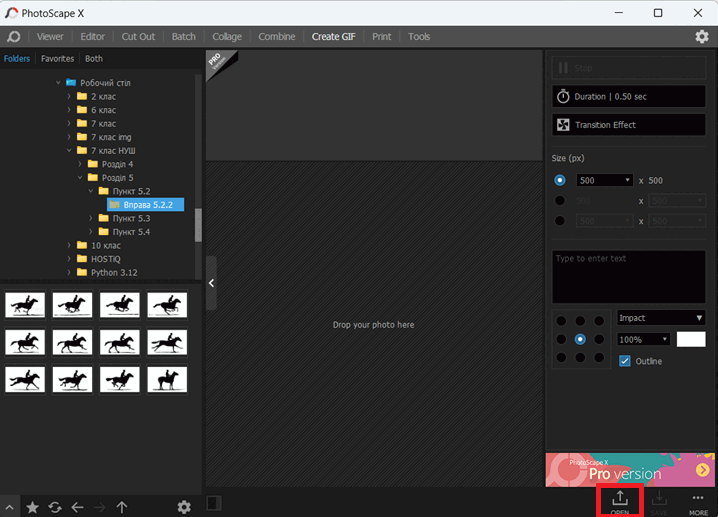
Task: Open the 100% text size dropdown
Action: click(643, 339)
